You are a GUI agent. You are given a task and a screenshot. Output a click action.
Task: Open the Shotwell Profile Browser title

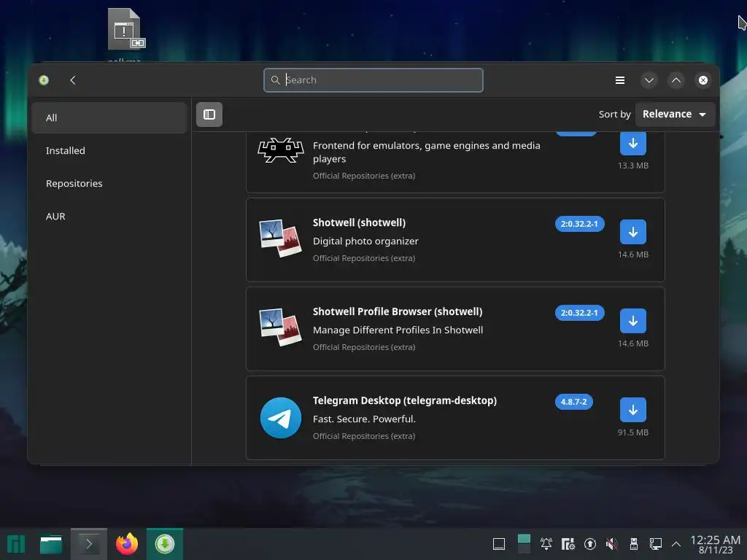click(398, 311)
